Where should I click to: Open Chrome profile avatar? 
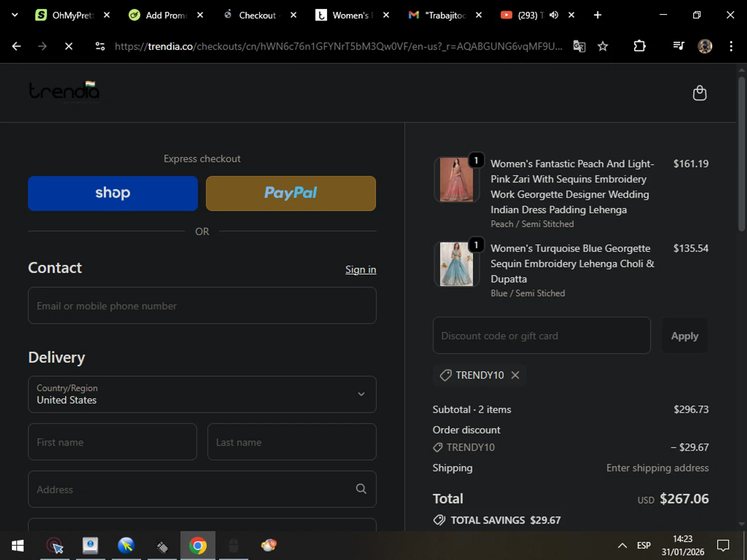click(x=705, y=46)
